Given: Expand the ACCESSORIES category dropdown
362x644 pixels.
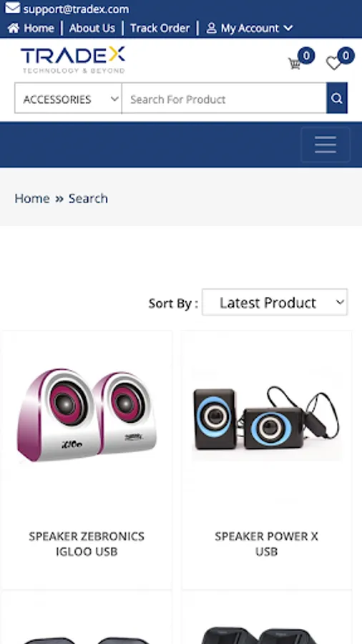Looking at the screenshot, I should [x=68, y=98].
